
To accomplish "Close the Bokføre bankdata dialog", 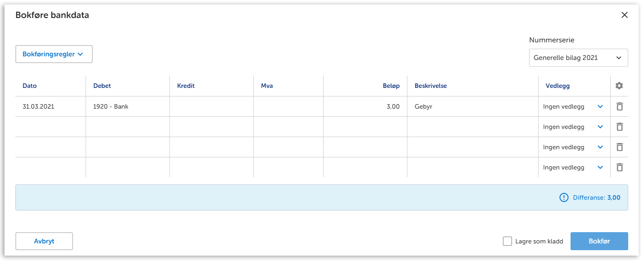I will pos(624,15).
